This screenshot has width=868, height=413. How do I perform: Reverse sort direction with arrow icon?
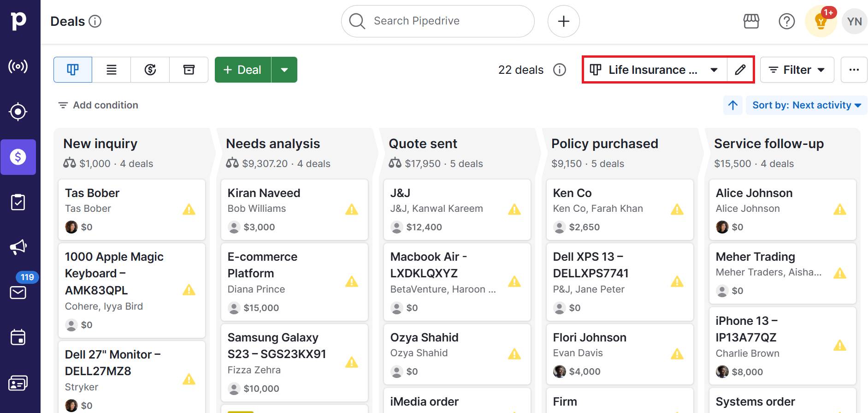coord(732,105)
